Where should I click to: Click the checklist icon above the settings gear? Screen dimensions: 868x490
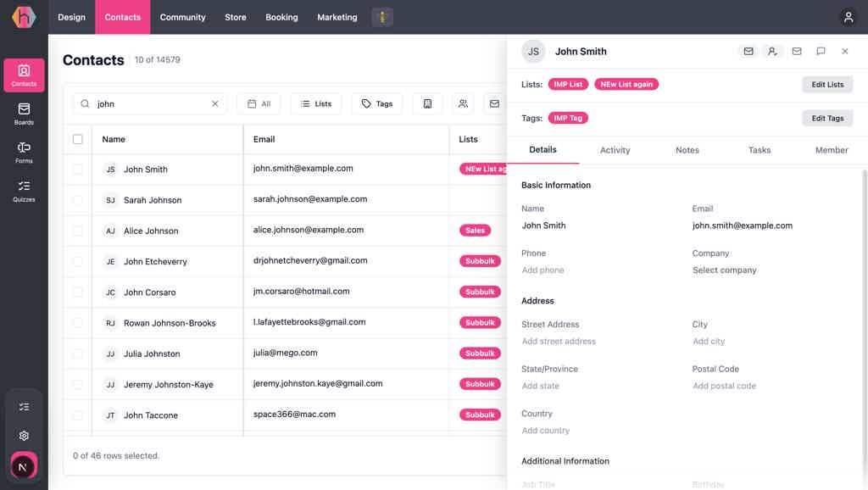click(24, 407)
